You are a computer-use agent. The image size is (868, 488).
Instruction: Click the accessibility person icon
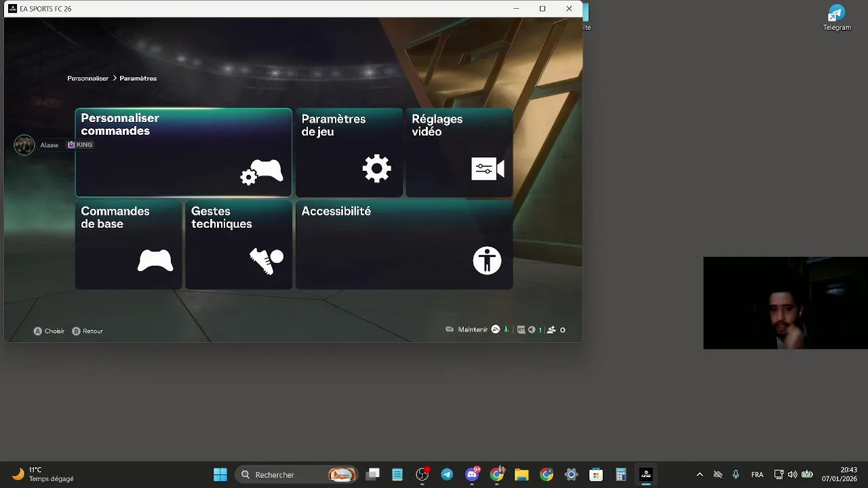(x=487, y=261)
